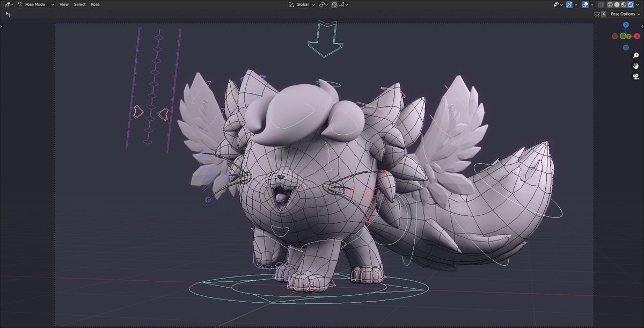
Task: Open the gizmo options dropdown arrow
Action: click(x=576, y=4)
